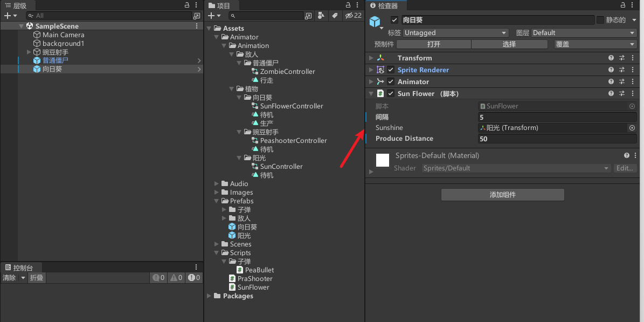The width and height of the screenshot is (644, 322).
Task: Toggle console error message filter
Action: tap(194, 278)
